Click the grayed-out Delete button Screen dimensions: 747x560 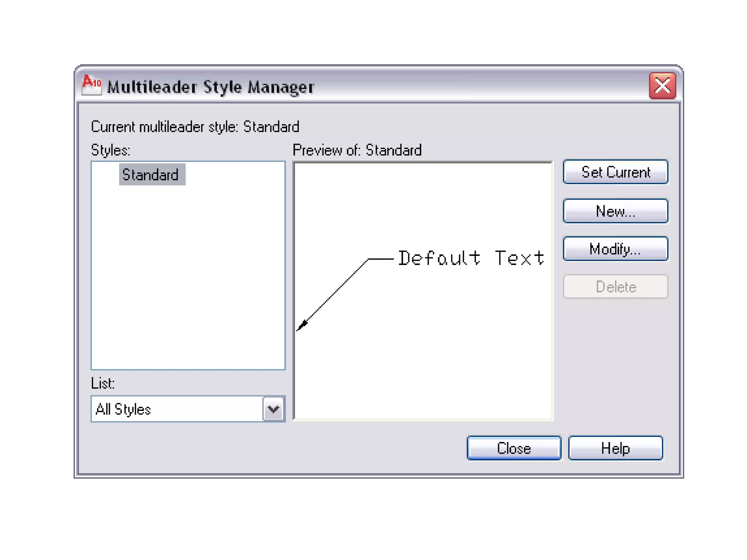(615, 287)
